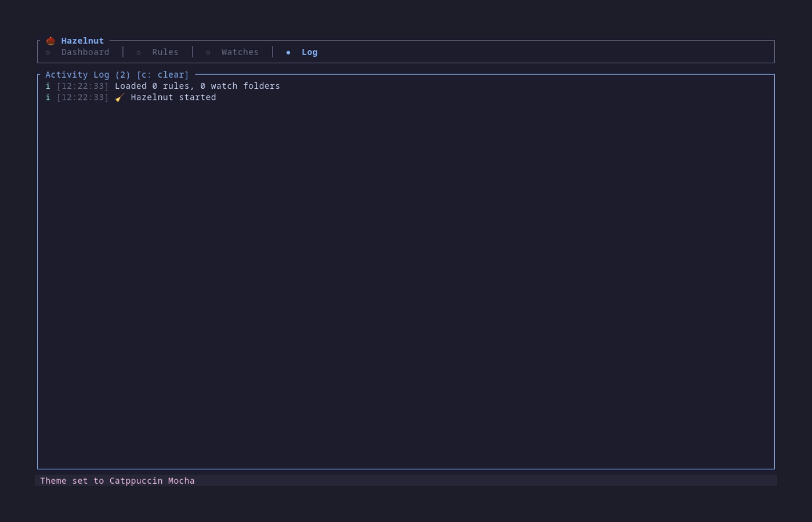Screen dimensions: 812x522
Task: Click the timestamp of the second log entry
Action: tap(83, 97)
